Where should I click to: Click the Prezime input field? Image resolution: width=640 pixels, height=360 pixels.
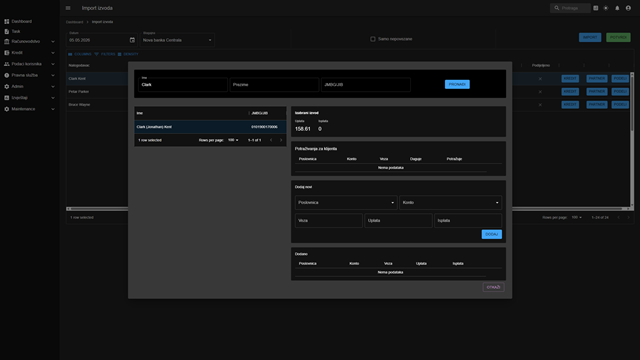(x=274, y=84)
